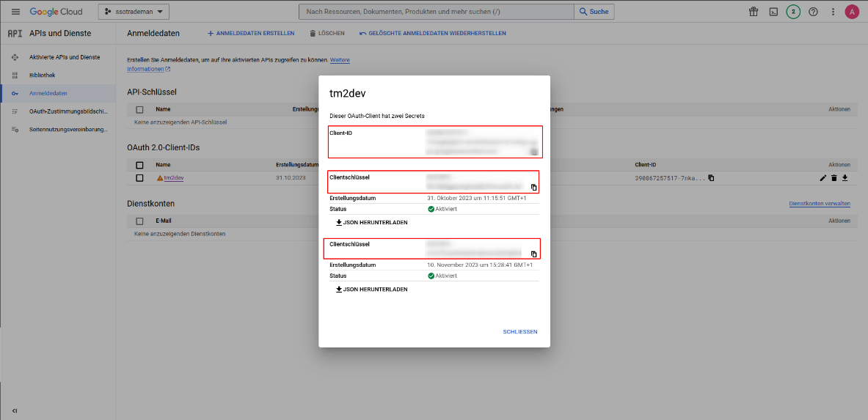This screenshot has width=868, height=420.
Task: Open the ssotrademan project selector dropdown
Action: (134, 12)
